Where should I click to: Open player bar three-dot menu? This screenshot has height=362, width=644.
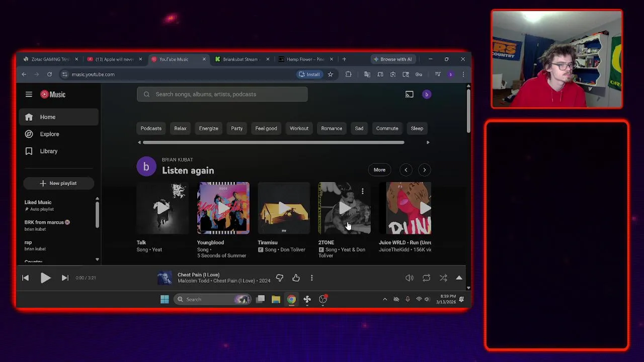(312, 278)
